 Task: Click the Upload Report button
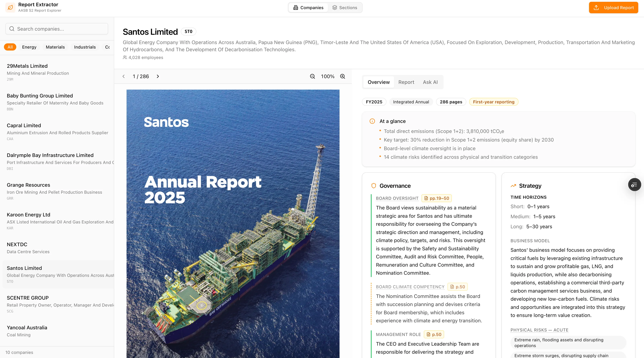614,8
